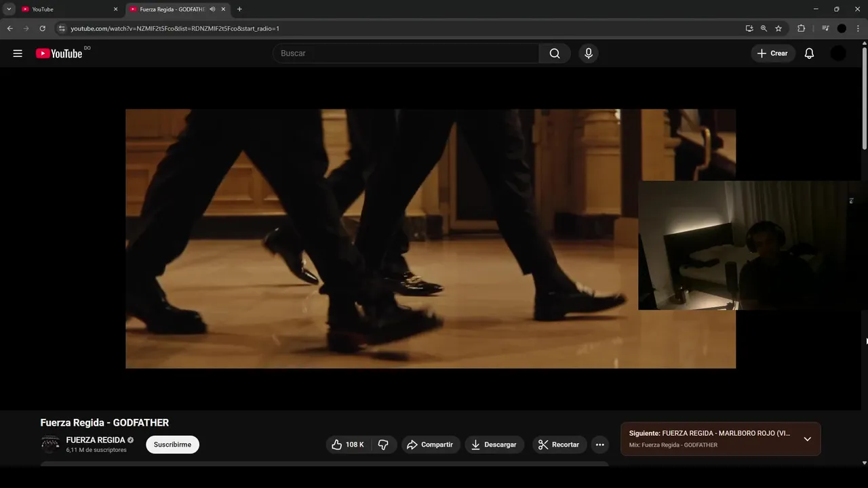This screenshot has width=868, height=488.
Task: Click the browser address bar URL
Action: click(175, 28)
